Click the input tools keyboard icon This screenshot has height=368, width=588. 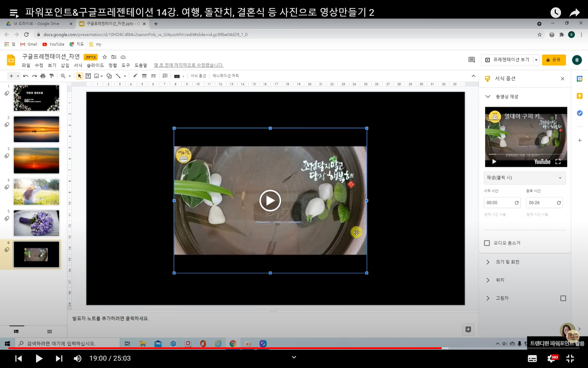point(177,76)
